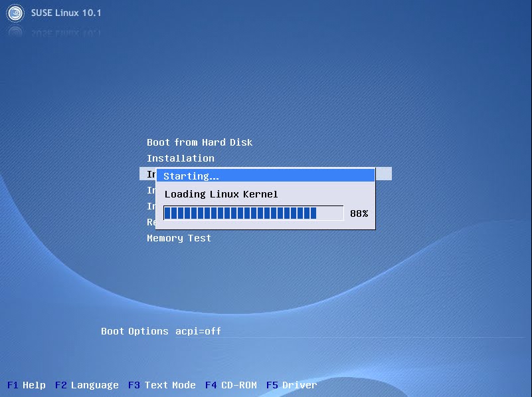The width and height of the screenshot is (532, 397).
Task: Choose the "Installation" boot menu entry
Action: point(181,158)
